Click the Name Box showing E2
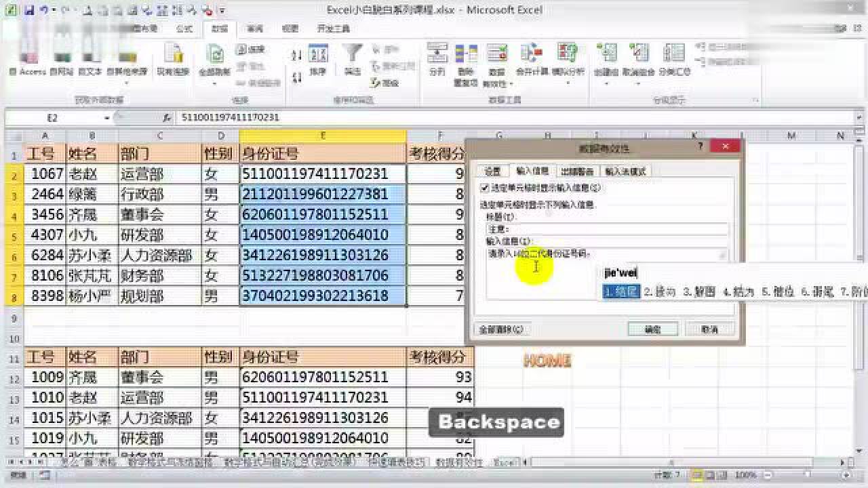Image resolution: width=868 pixels, height=488 pixels. [x=53, y=117]
